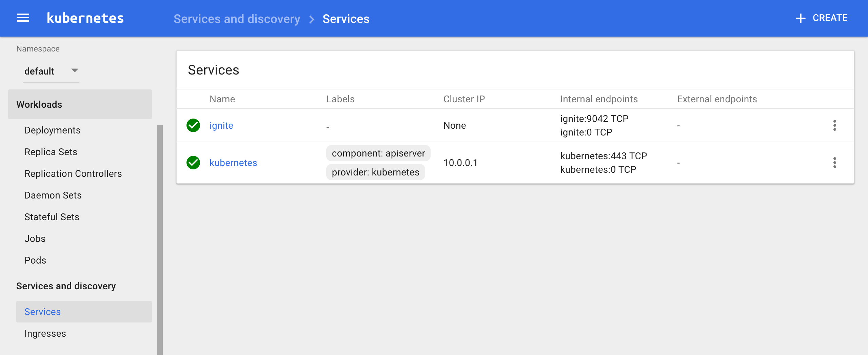The width and height of the screenshot is (868, 355).
Task: Click the ignite:0 TCP endpoint
Action: tap(586, 132)
